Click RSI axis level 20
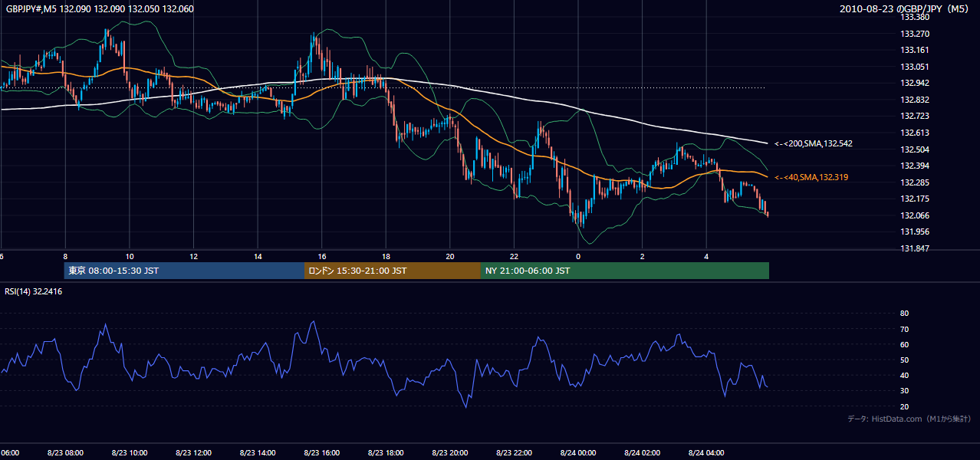The width and height of the screenshot is (980, 460). (x=904, y=406)
